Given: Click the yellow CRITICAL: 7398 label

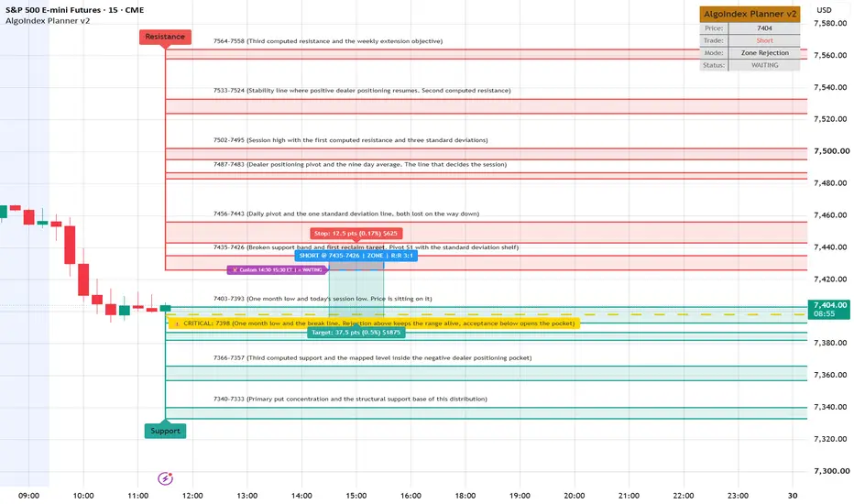Looking at the screenshot, I should point(374,323).
